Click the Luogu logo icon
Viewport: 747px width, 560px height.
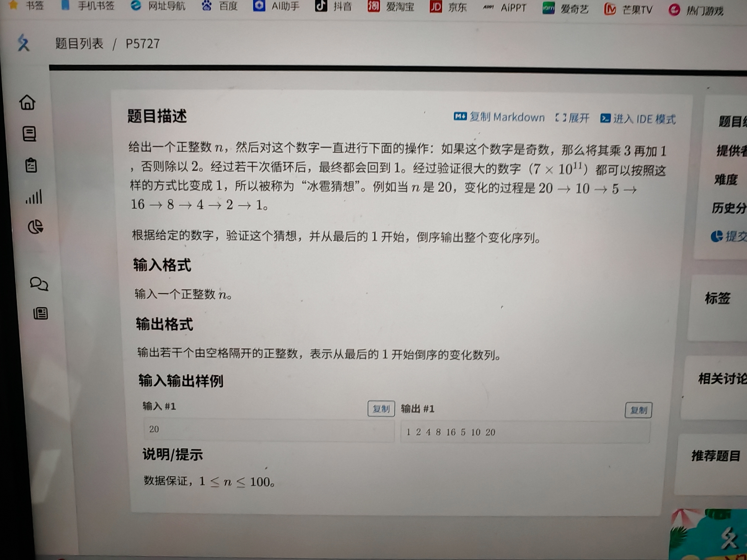[x=24, y=43]
